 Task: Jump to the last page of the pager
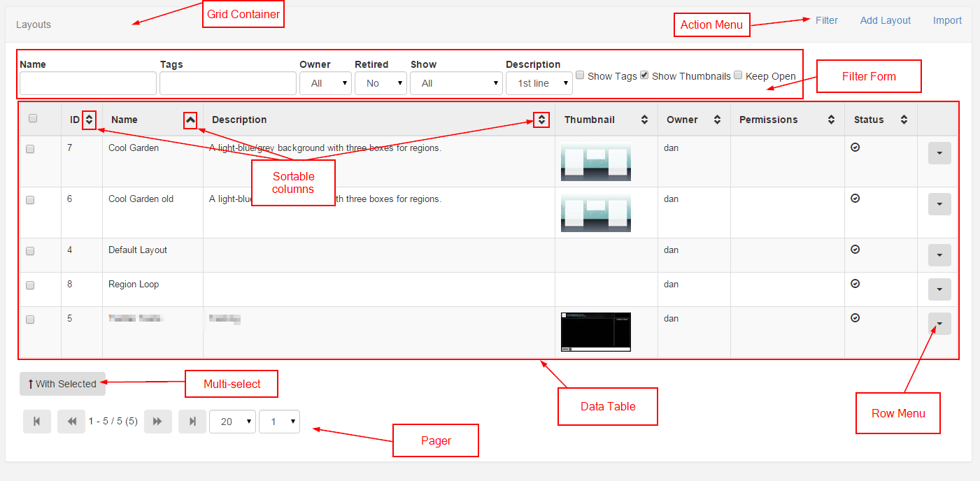(192, 422)
